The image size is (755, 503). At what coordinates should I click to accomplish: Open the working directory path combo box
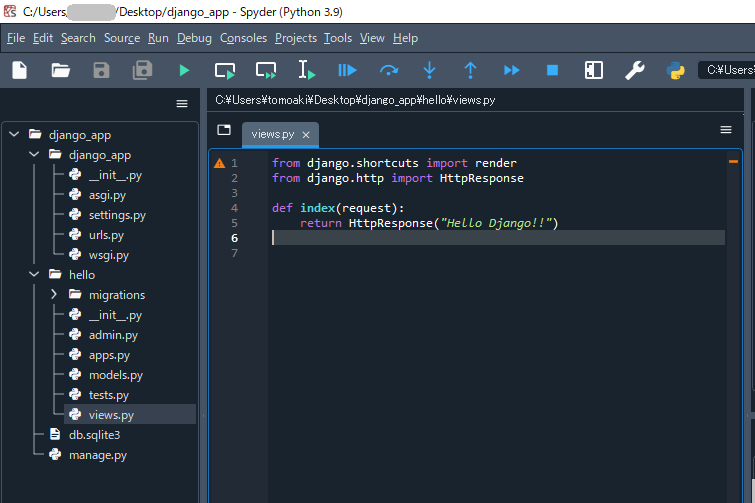(x=727, y=70)
